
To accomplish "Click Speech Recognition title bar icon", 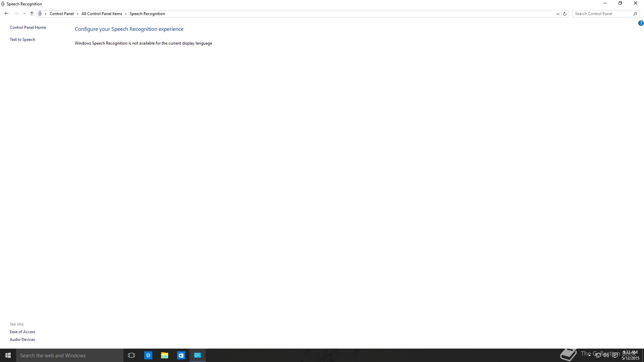I will point(3,4).
